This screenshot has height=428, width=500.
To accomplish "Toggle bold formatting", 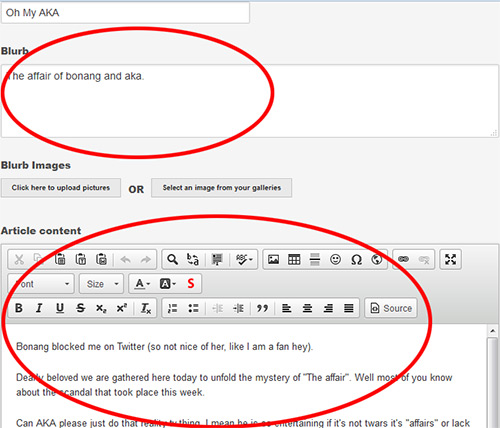I will pos(19,308).
